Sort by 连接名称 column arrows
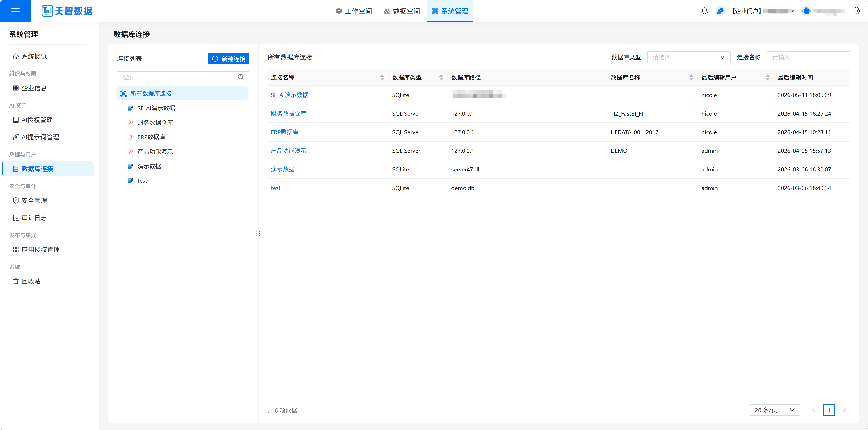 pyautogui.click(x=382, y=77)
